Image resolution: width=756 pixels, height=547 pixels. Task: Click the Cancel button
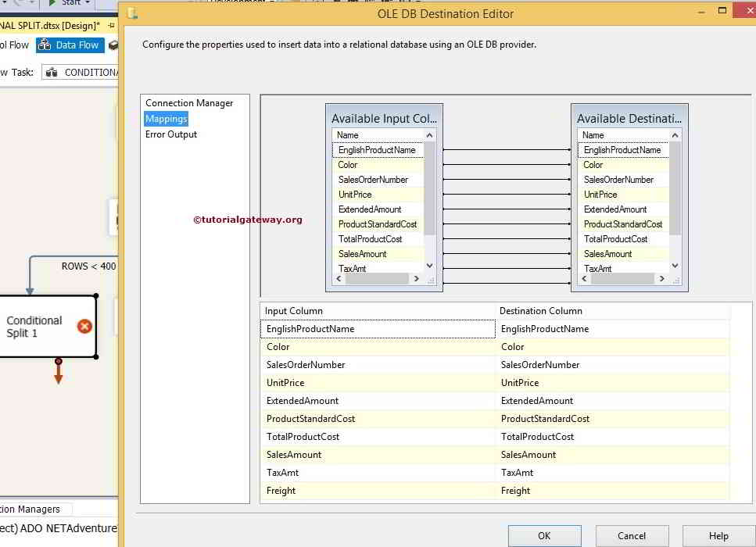632,536
